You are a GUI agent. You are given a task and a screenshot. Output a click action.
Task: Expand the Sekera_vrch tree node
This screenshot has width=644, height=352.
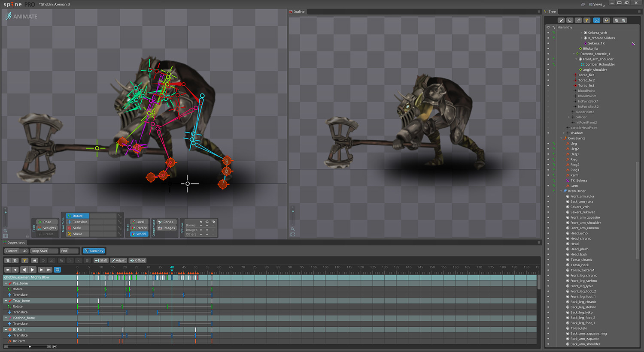(581, 33)
